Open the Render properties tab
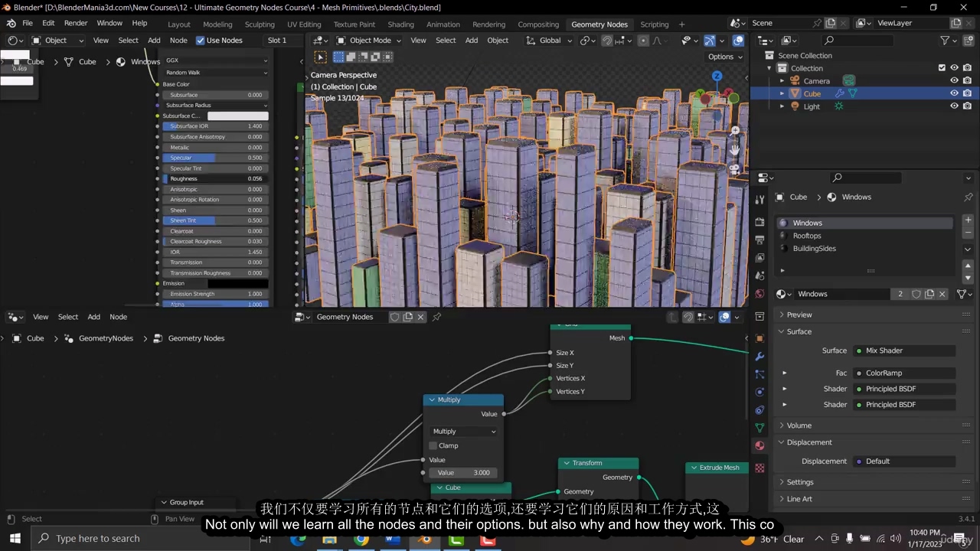The width and height of the screenshot is (980, 551). tap(759, 222)
